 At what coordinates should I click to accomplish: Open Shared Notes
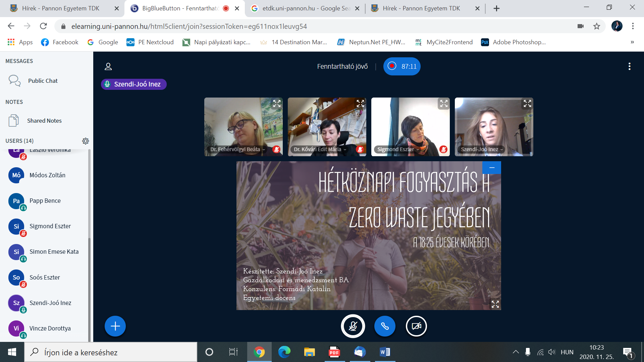click(44, 121)
